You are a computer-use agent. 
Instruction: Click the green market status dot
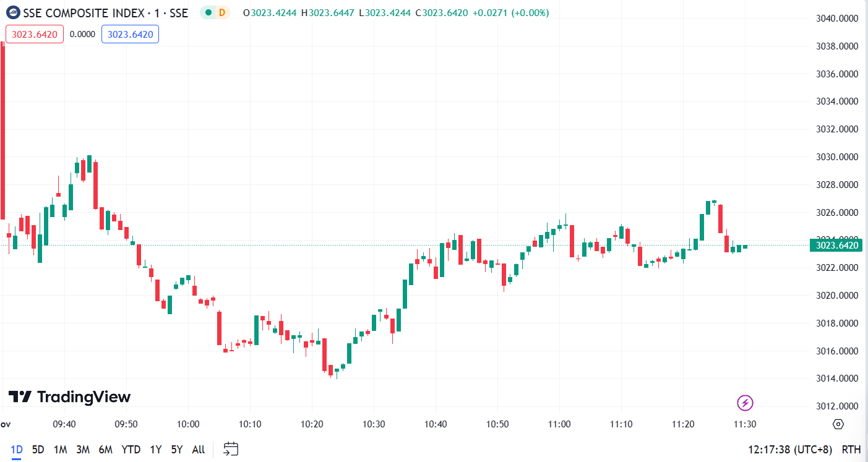(x=208, y=12)
